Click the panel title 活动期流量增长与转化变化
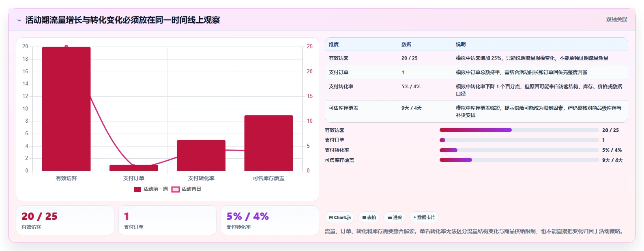The height and width of the screenshot is (251, 644). point(122,20)
